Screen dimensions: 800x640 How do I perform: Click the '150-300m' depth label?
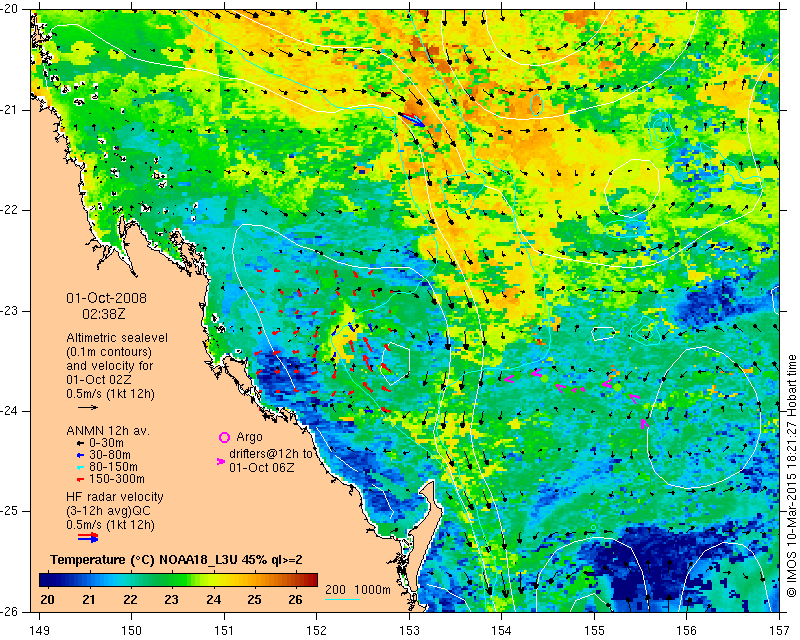[x=117, y=479]
